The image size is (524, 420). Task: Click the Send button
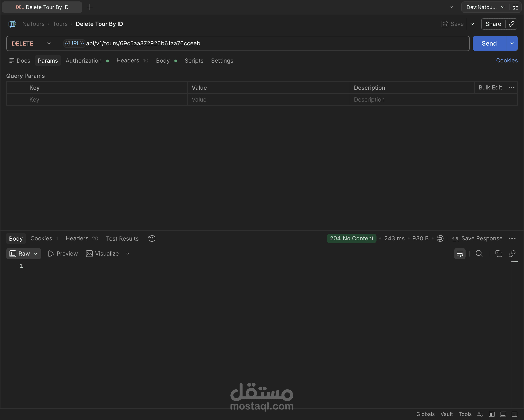pyautogui.click(x=489, y=43)
